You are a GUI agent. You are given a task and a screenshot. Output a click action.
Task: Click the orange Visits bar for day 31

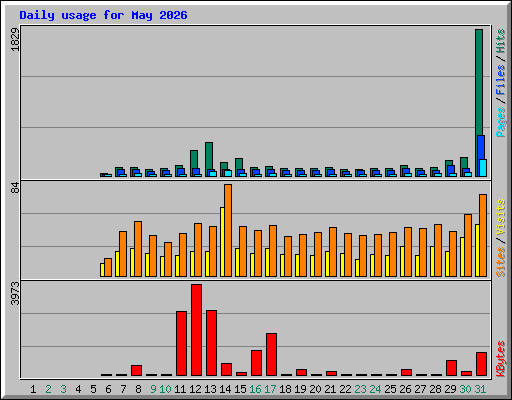(483, 235)
